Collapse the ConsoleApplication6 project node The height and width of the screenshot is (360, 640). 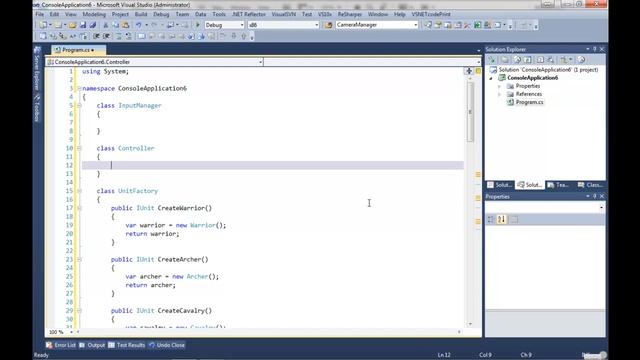(491, 78)
